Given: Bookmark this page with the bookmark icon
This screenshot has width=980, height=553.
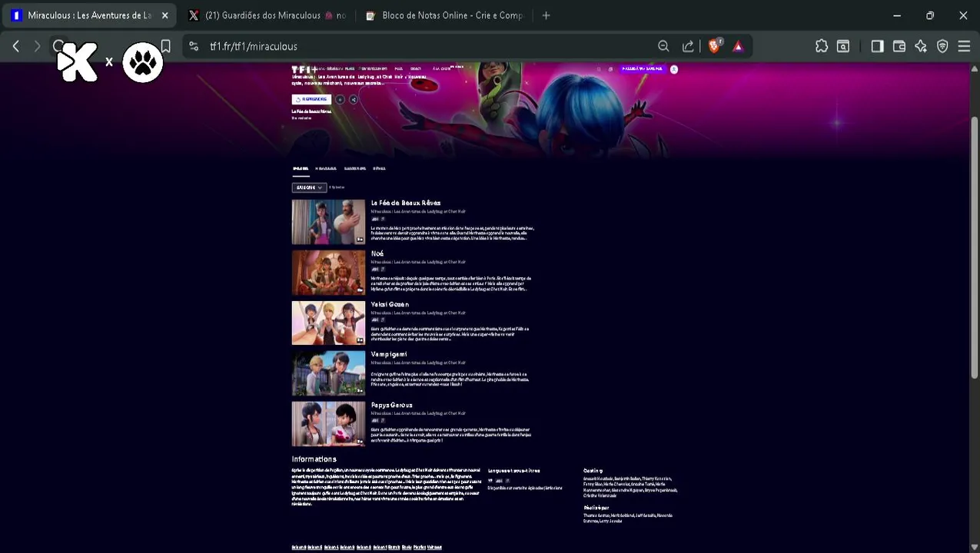Looking at the screenshot, I should point(165,46).
